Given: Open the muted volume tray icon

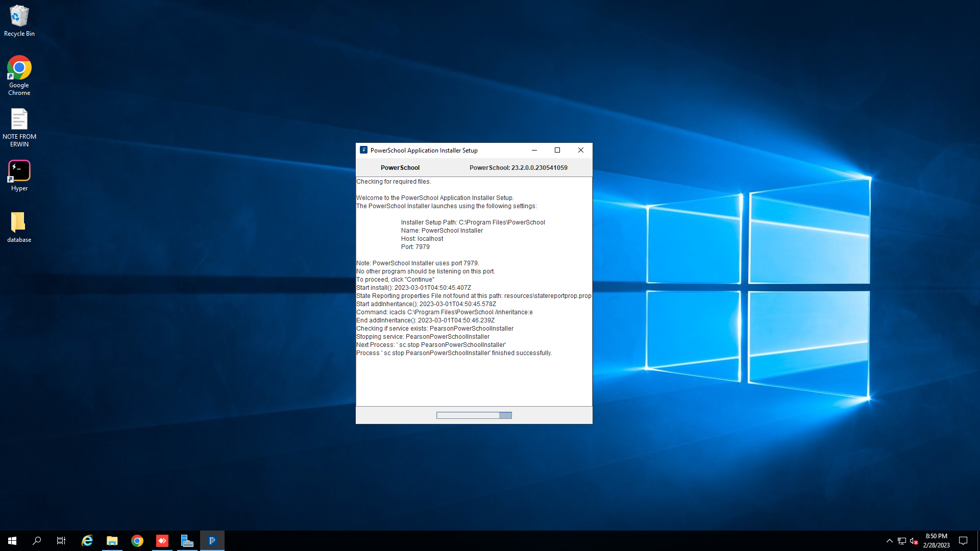Looking at the screenshot, I should [x=914, y=541].
